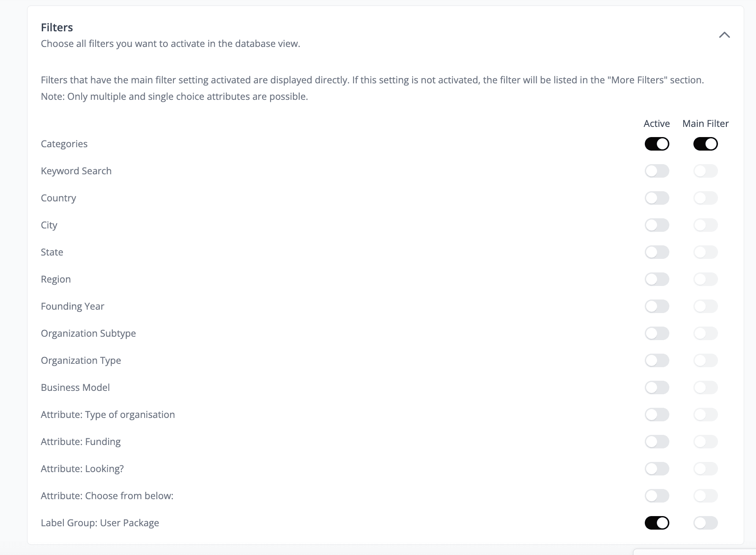This screenshot has height=555, width=756.
Task: Turn on Region Active toggle
Action: [657, 279]
